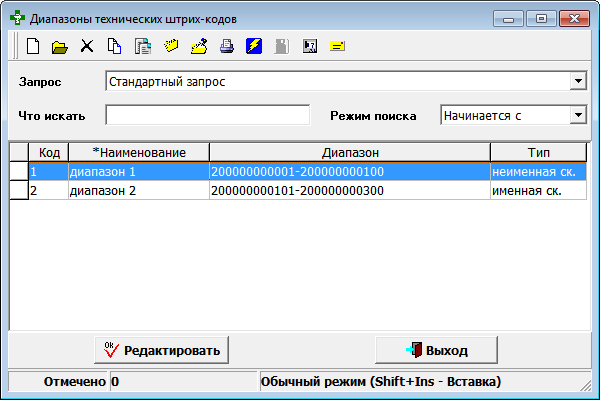This screenshot has width=600, height=400.
Task: Click the Отмечено status bar label
Action: [74, 381]
